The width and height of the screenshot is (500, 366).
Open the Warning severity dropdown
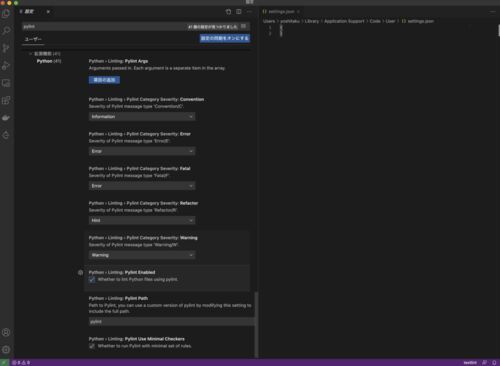coord(142,255)
